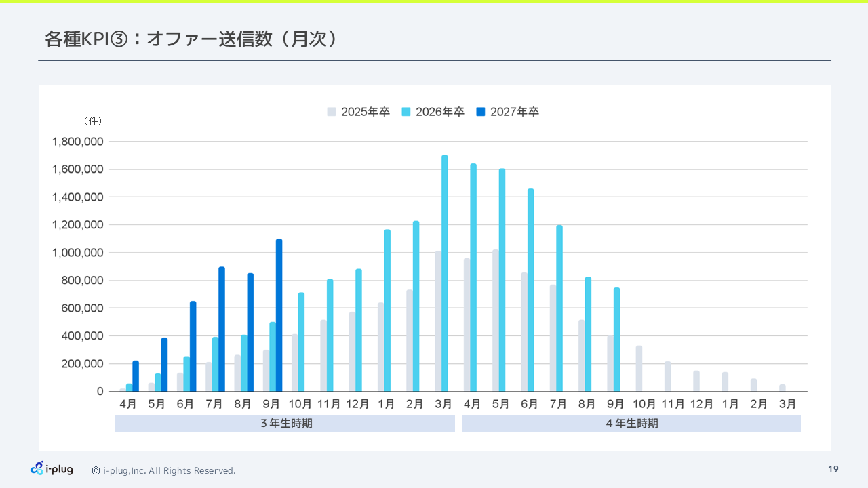Click the copyright text i-plug,Inc. All Rights Reserved.
Viewport: 868px width, 488px height.
click(x=169, y=470)
